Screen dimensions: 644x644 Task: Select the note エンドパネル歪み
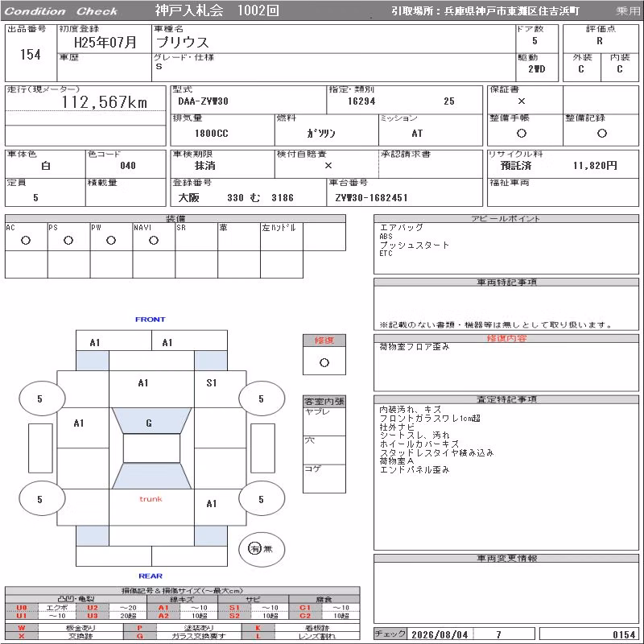[x=414, y=469]
